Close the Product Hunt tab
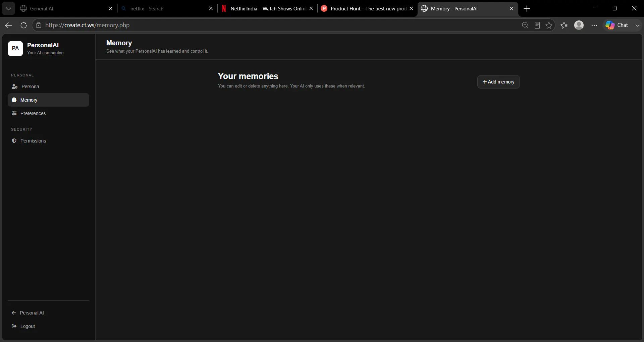Image resolution: width=644 pixels, height=342 pixels. coord(411,9)
